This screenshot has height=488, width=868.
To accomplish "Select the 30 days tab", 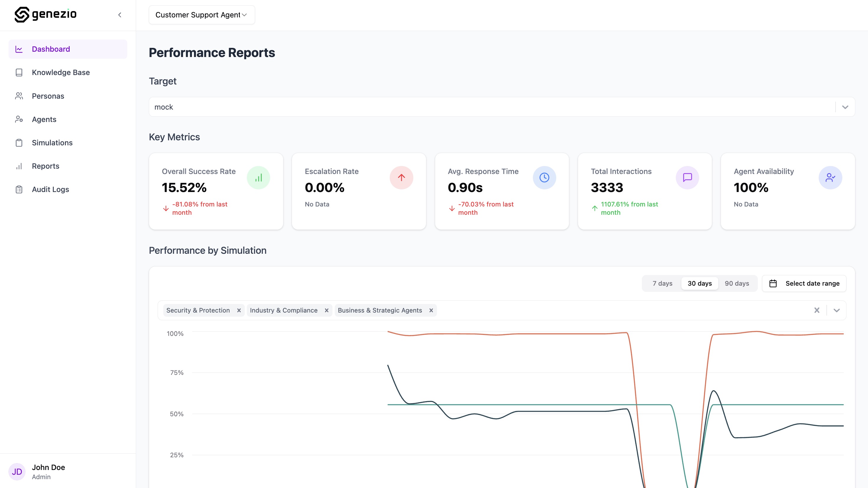I will (x=699, y=283).
